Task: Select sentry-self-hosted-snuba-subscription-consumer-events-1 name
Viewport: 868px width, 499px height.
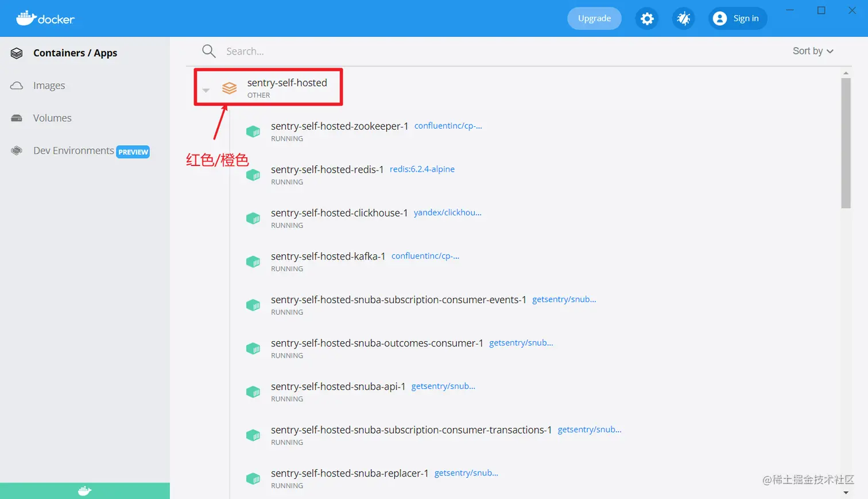Action: pyautogui.click(x=398, y=300)
